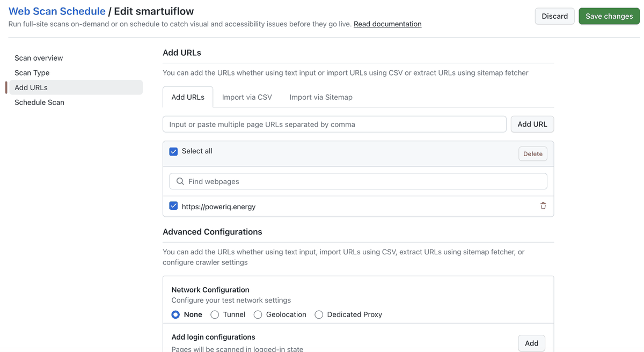Click the Discard button

[x=555, y=16]
